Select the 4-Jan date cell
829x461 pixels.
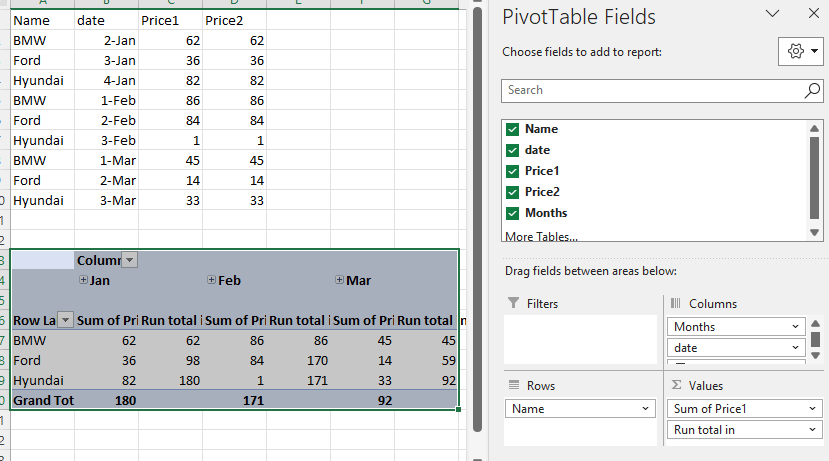106,81
